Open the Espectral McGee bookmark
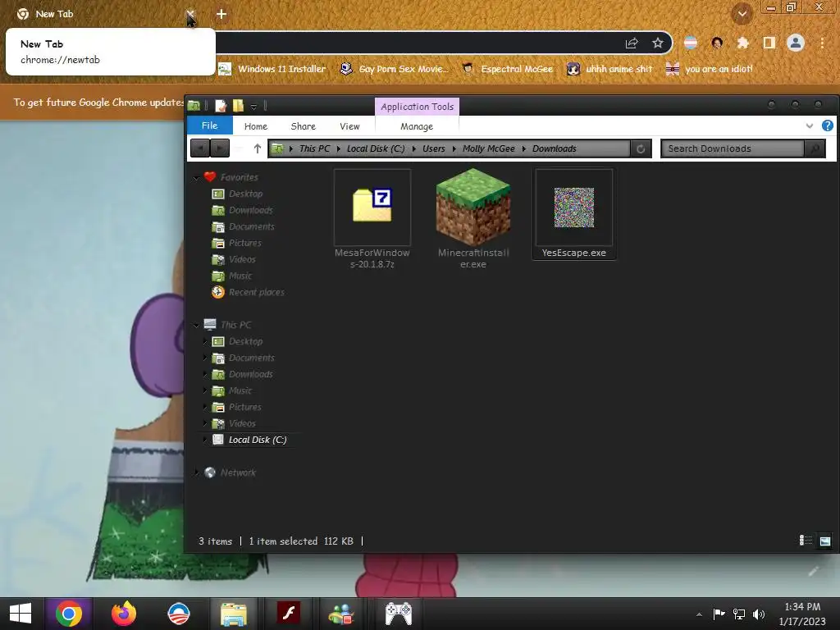 point(508,69)
